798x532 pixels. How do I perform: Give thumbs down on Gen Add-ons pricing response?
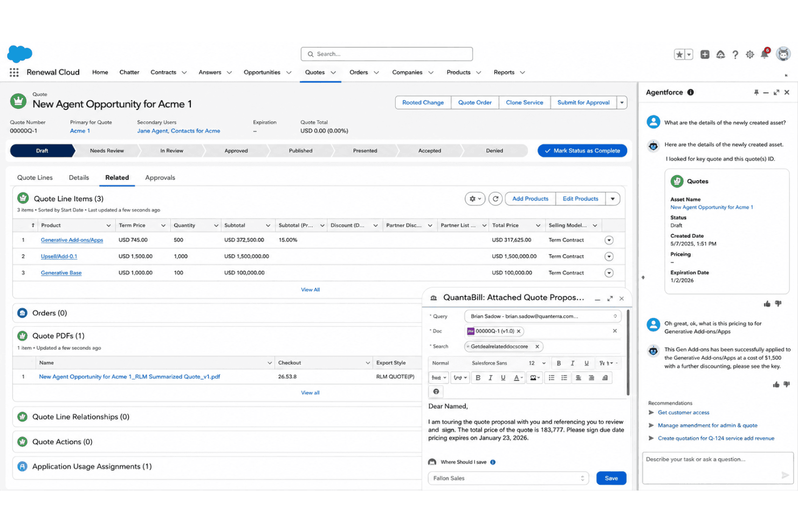pos(787,384)
